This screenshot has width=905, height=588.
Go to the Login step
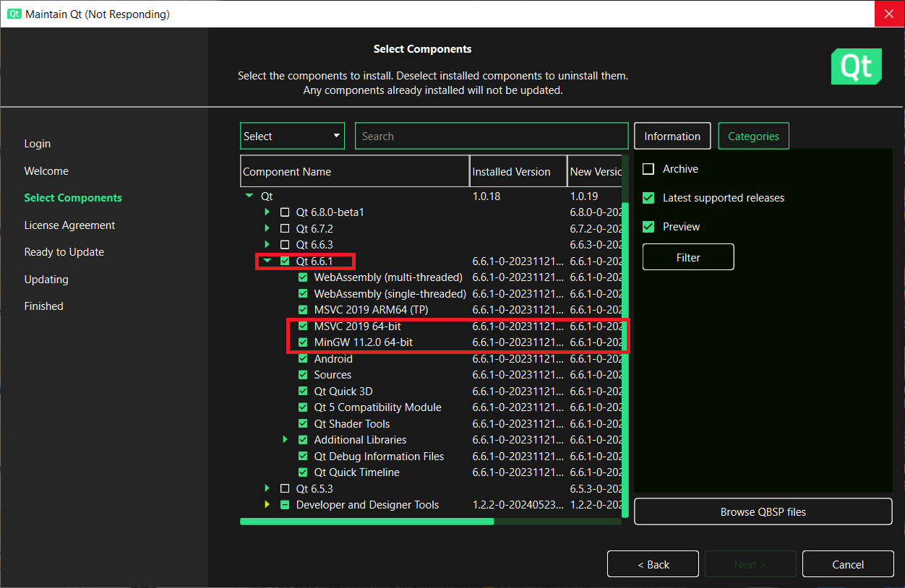click(x=38, y=144)
